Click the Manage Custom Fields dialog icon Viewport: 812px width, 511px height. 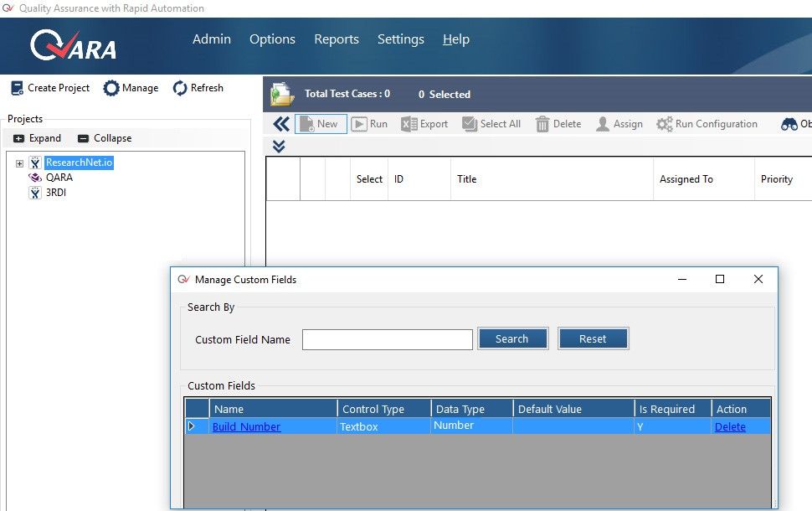pos(183,279)
